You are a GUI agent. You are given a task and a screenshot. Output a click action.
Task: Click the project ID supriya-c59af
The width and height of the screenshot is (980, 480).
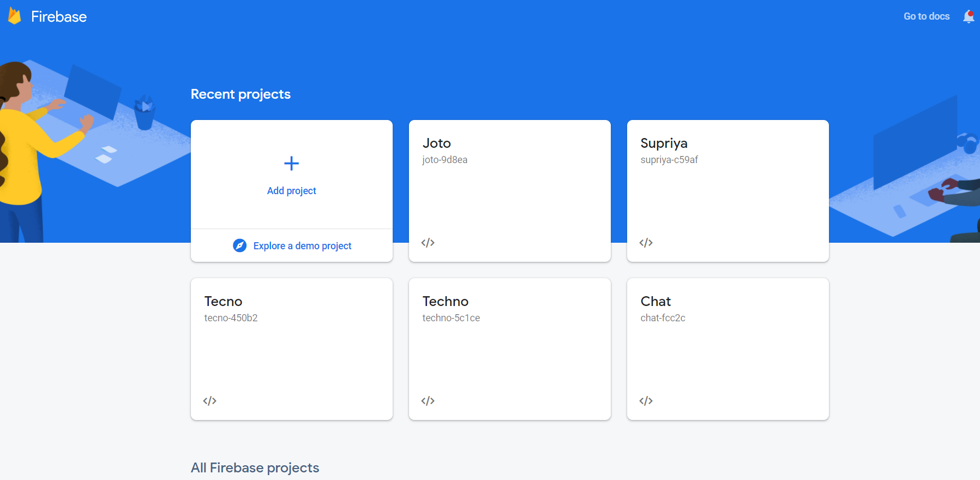coord(669,160)
